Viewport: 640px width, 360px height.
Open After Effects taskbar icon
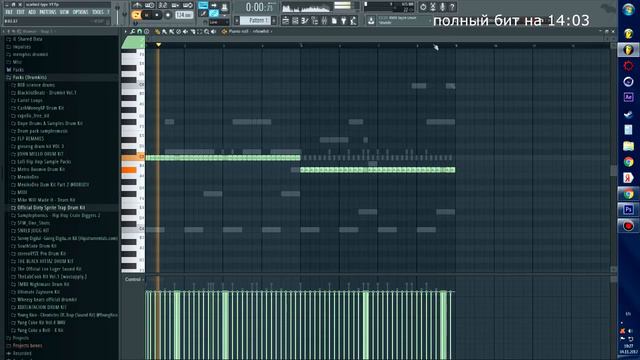pyautogui.click(x=629, y=98)
